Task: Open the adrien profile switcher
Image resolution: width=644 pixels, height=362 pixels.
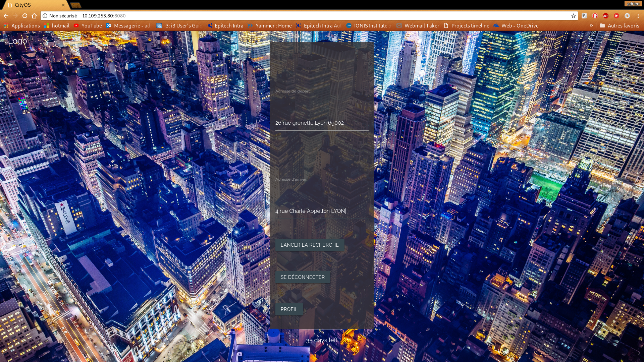Action: pyautogui.click(x=633, y=4)
